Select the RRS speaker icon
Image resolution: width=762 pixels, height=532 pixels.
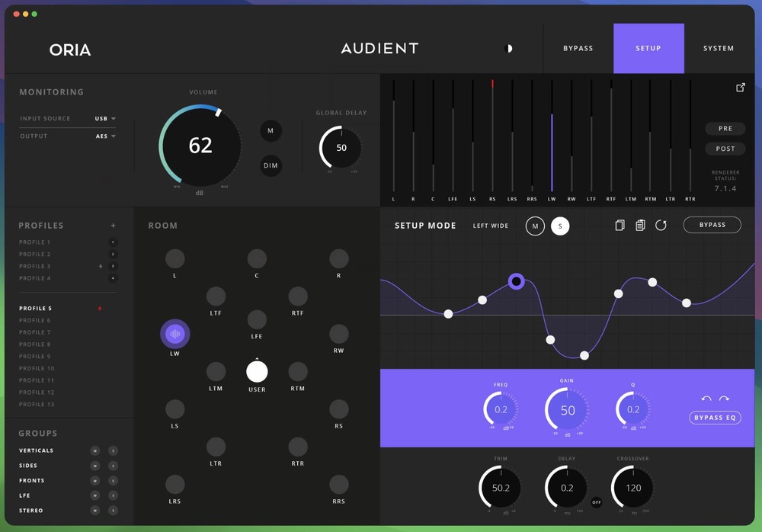(x=339, y=484)
